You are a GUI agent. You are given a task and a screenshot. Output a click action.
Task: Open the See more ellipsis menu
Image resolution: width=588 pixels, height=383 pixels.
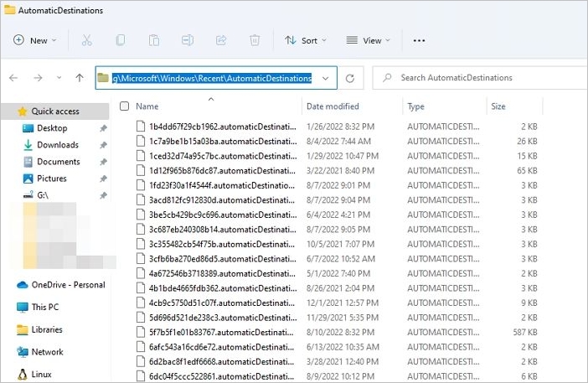coord(420,40)
